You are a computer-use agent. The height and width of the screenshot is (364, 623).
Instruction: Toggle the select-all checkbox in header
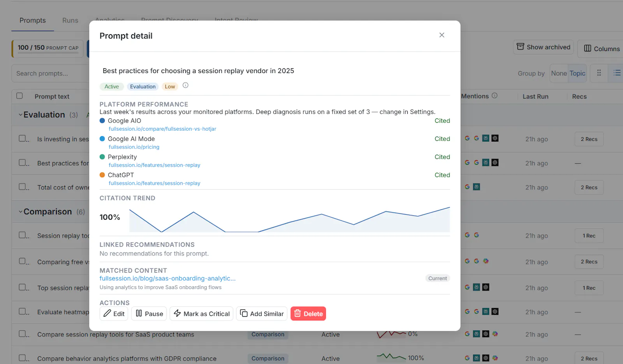(x=19, y=96)
